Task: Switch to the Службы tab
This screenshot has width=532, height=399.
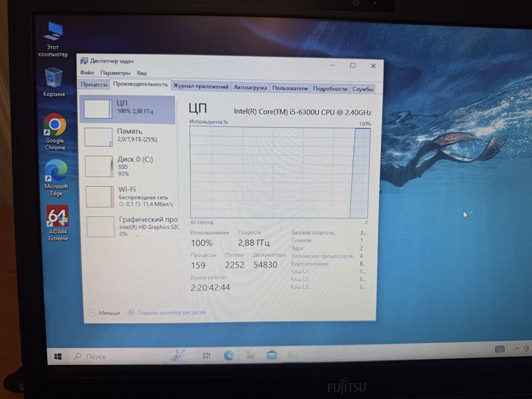Action: [362, 89]
